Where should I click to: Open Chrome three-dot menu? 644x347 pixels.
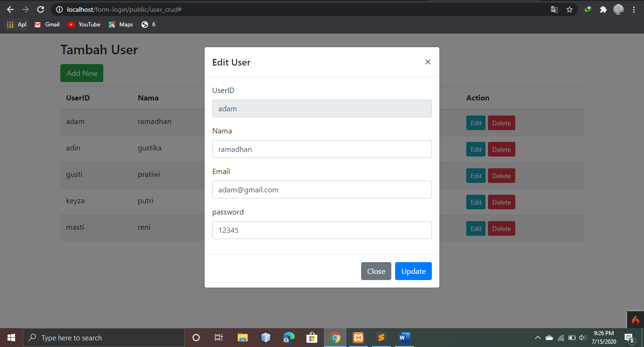(634, 9)
